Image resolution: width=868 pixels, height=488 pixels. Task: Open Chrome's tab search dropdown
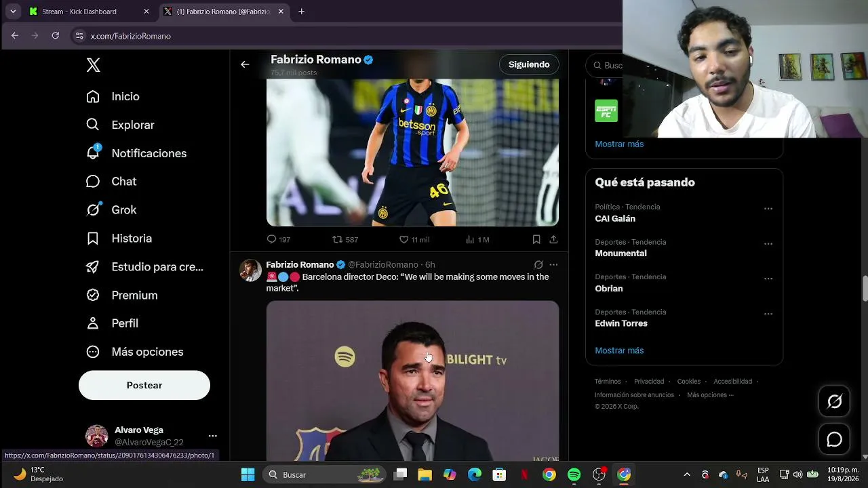pos(13,12)
